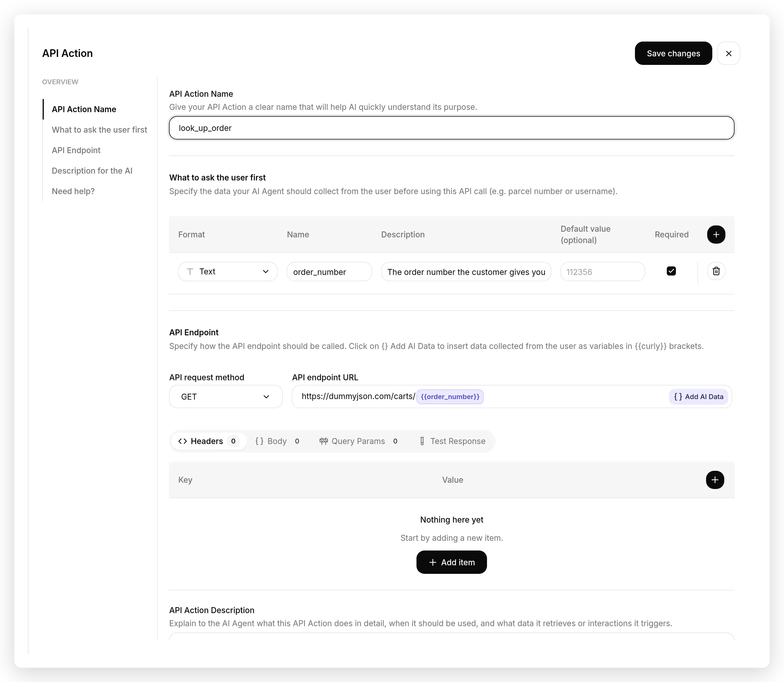Switch to the Body tab

click(277, 441)
